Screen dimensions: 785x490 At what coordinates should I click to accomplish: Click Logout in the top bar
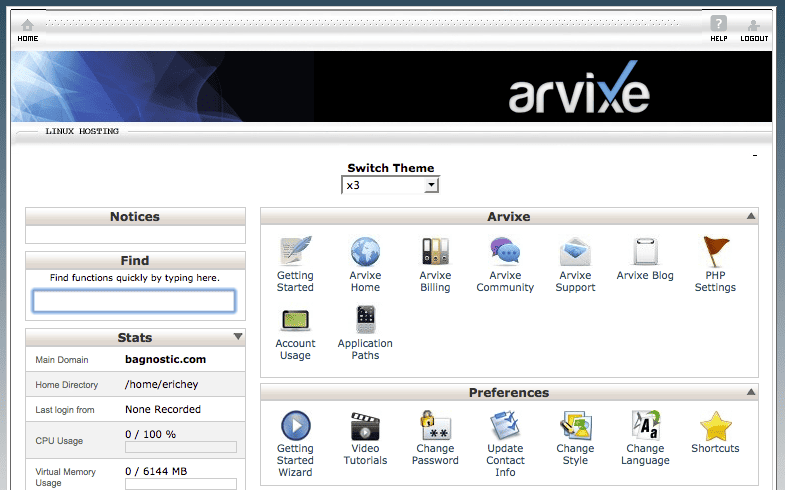(754, 28)
